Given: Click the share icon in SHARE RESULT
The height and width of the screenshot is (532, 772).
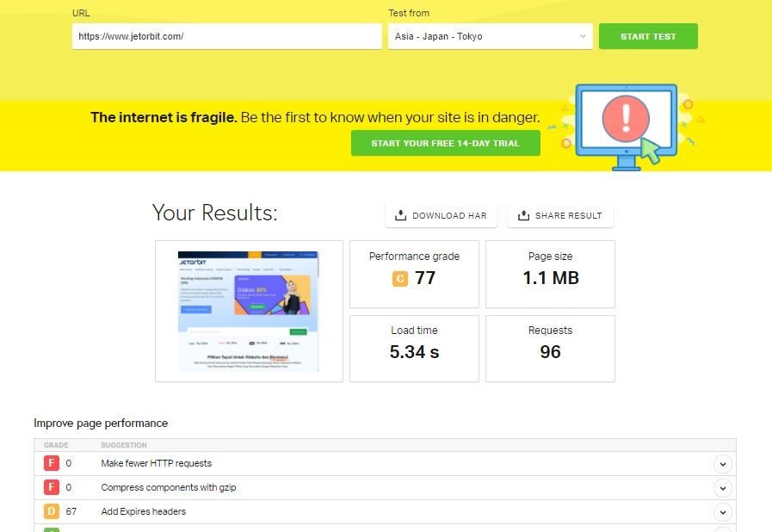Looking at the screenshot, I should click(x=523, y=215).
